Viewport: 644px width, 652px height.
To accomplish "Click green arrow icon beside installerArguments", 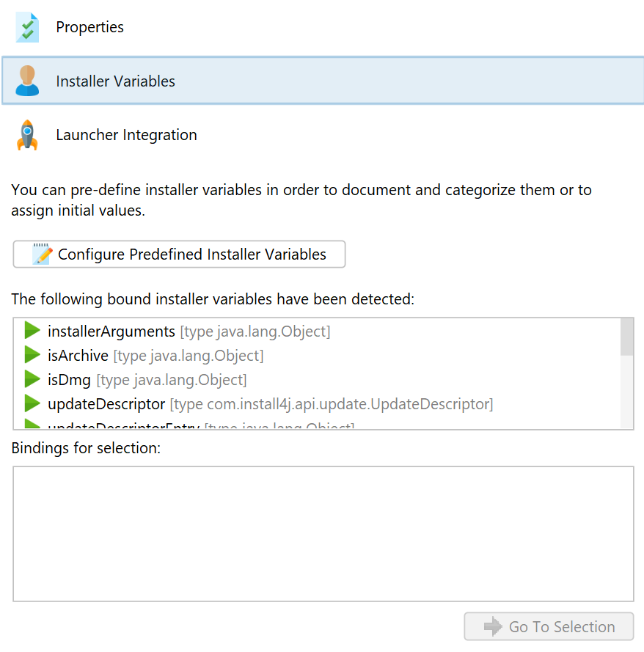I will tap(32, 331).
